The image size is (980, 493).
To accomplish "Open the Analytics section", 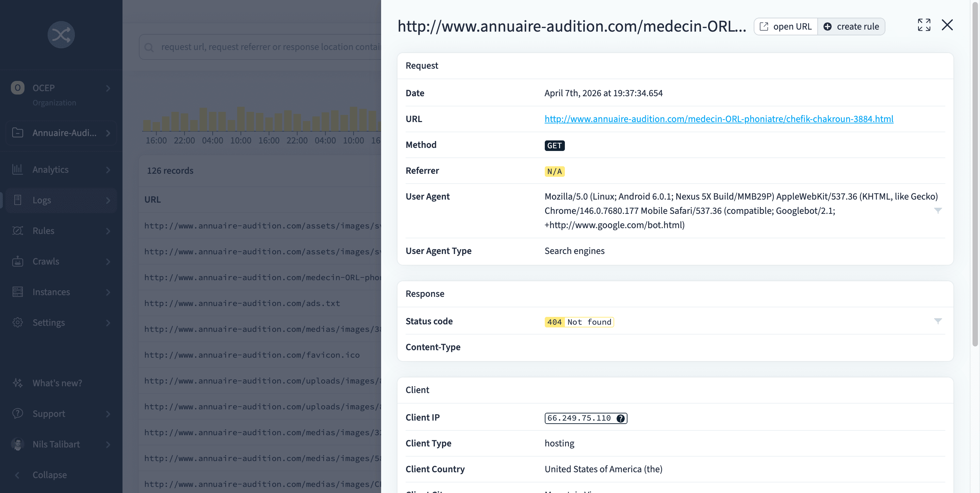I will 61,170.
